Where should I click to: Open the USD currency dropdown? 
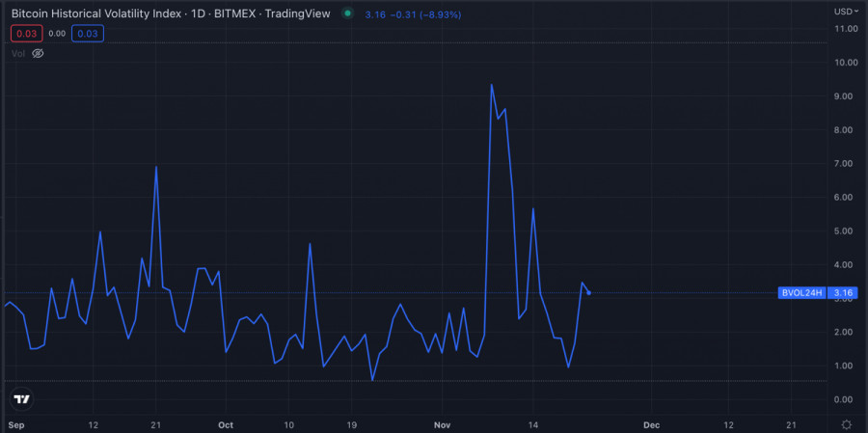(x=845, y=11)
